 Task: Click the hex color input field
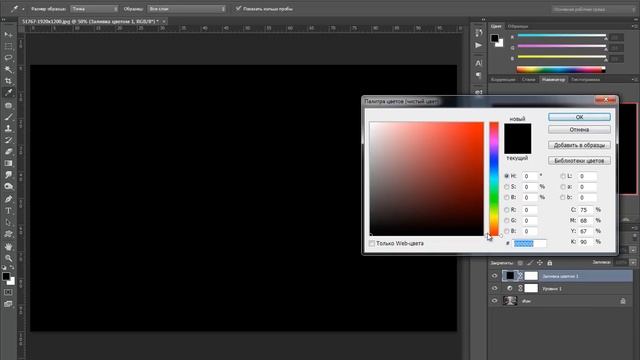point(529,243)
